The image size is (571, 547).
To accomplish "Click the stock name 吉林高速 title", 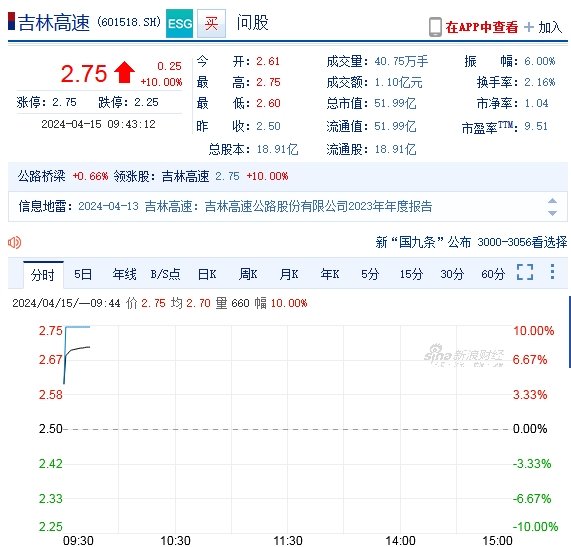I will (54, 23).
